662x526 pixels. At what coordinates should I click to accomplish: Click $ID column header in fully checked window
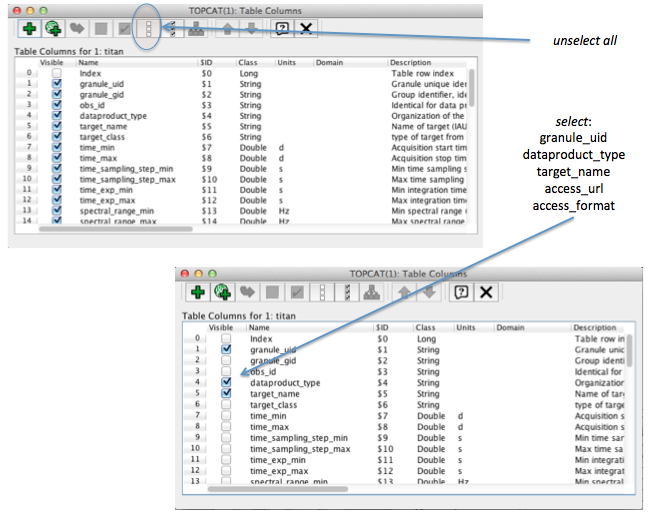tap(206, 62)
